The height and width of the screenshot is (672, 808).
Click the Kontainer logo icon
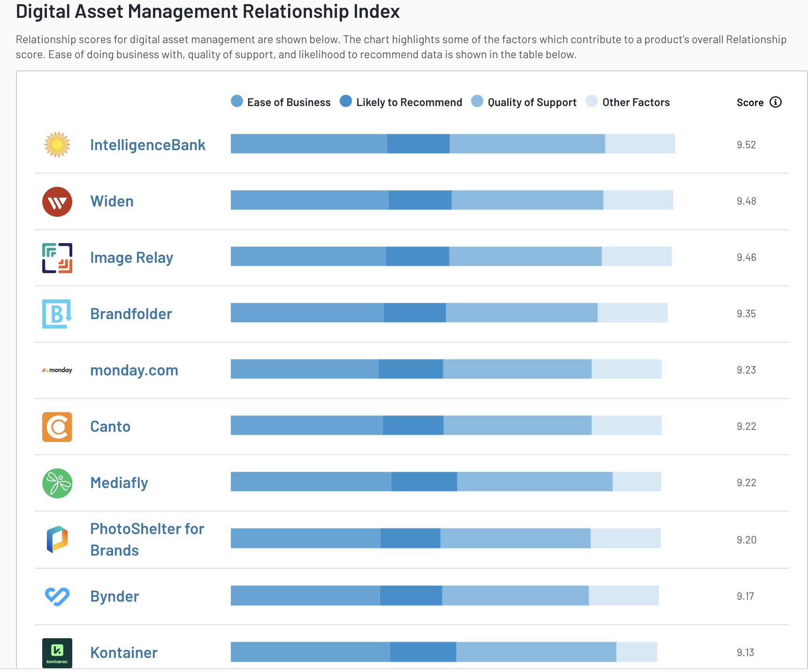57,653
